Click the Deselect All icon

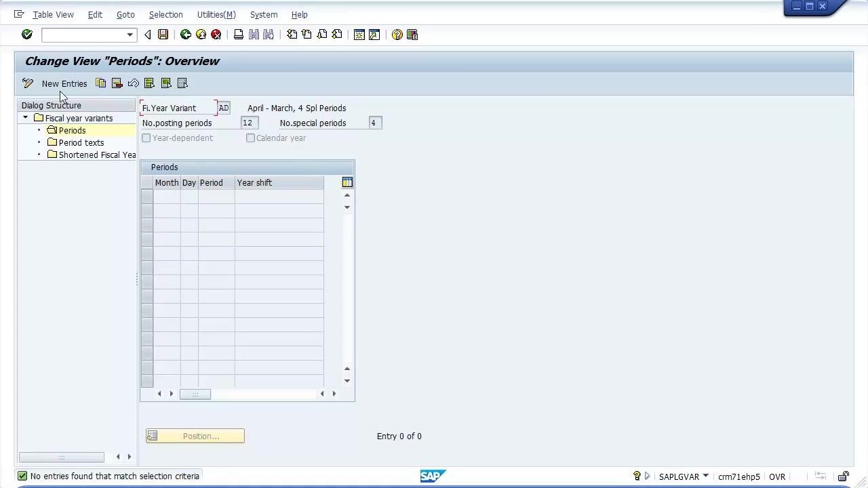pos(182,83)
